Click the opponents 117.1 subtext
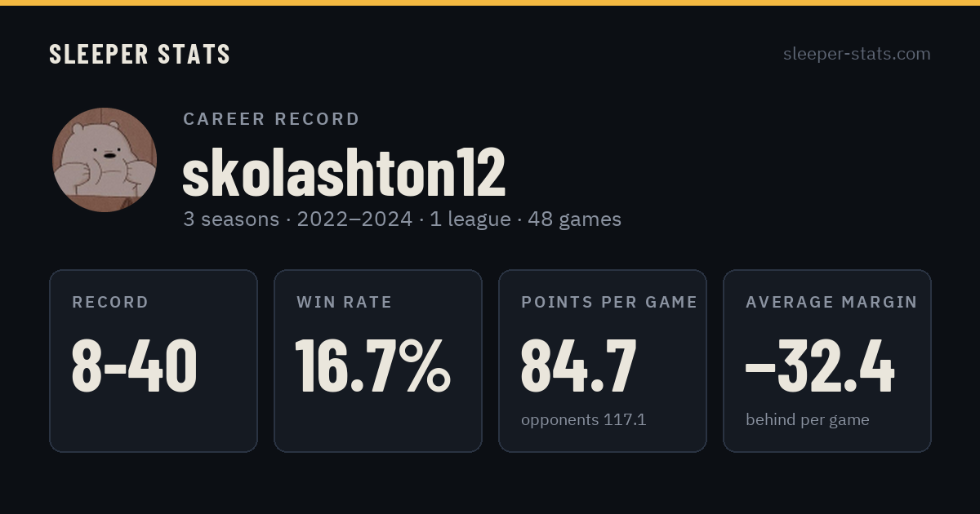980x514 pixels. 584,420
